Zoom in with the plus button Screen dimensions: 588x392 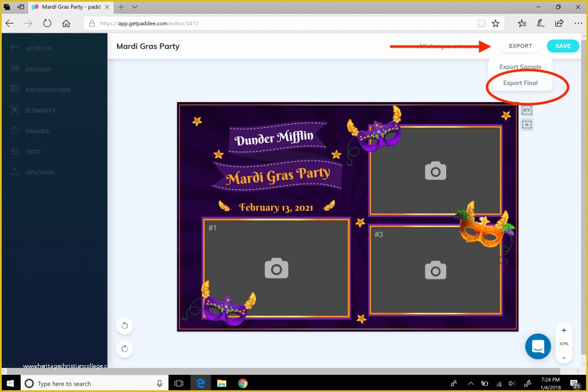(x=564, y=330)
